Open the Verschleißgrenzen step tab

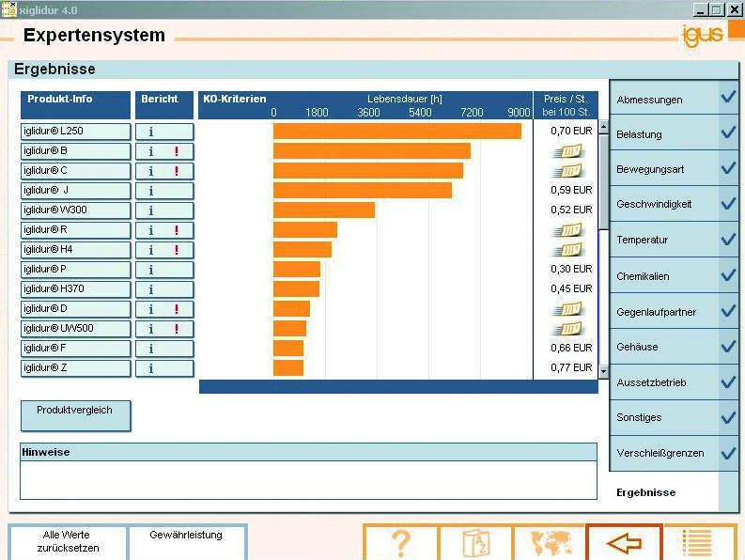[x=674, y=453]
